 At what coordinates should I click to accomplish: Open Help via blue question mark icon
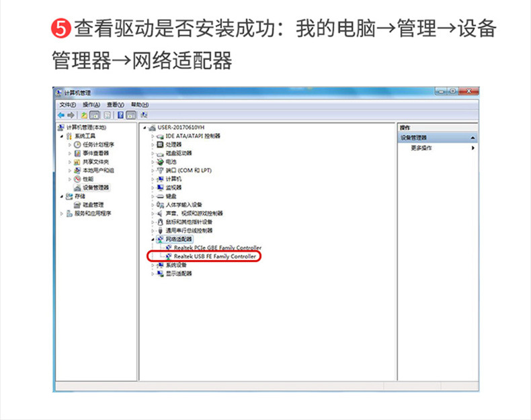coord(120,115)
